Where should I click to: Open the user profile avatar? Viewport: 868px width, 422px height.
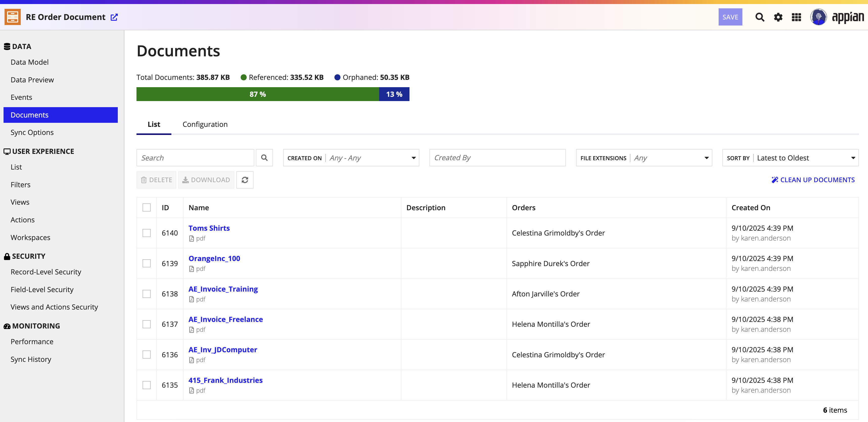[818, 17]
